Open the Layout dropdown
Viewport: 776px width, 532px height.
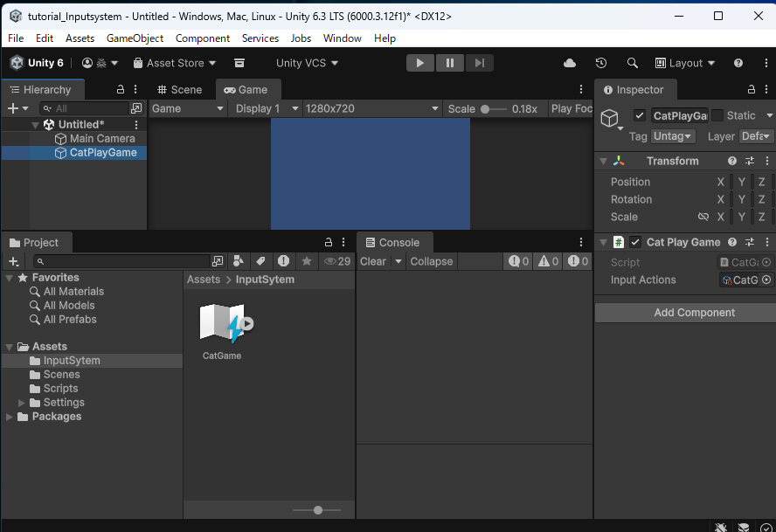[685, 63]
